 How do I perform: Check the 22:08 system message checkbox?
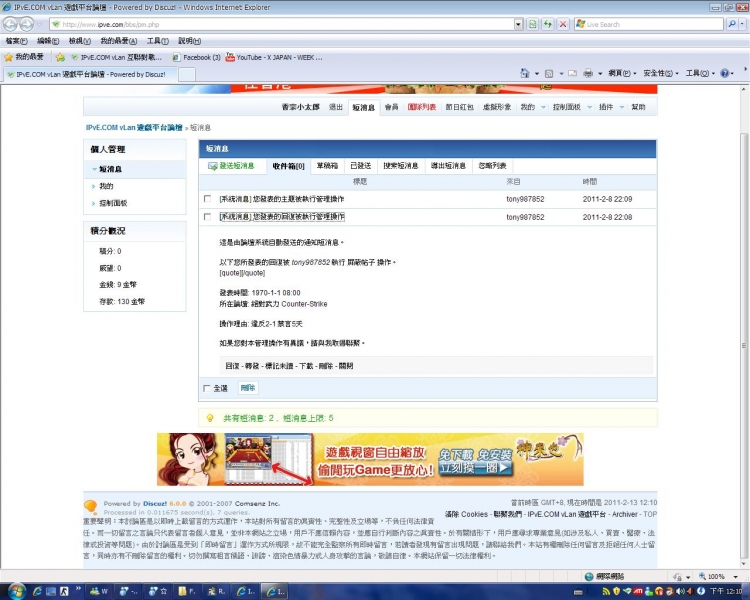click(207, 217)
